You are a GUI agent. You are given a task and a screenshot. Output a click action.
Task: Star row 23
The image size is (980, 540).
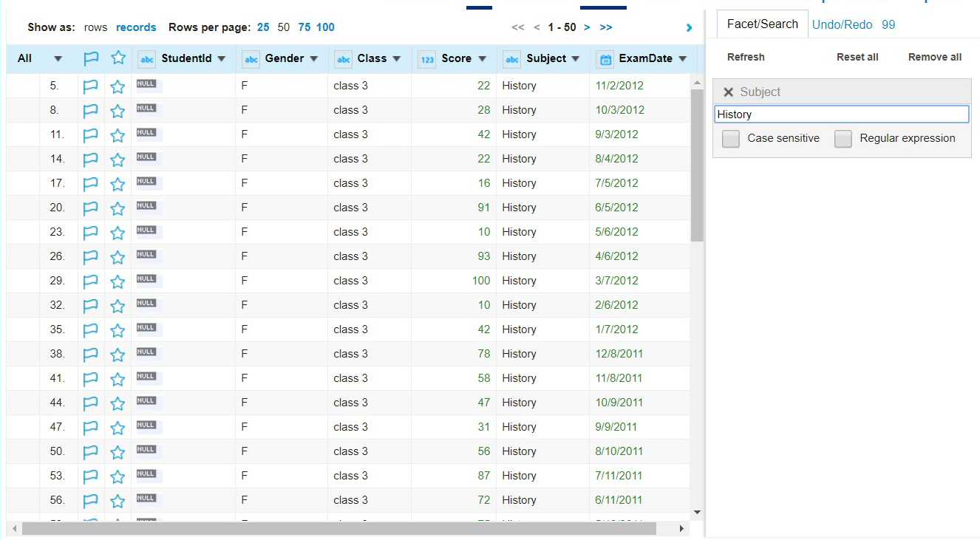point(118,233)
